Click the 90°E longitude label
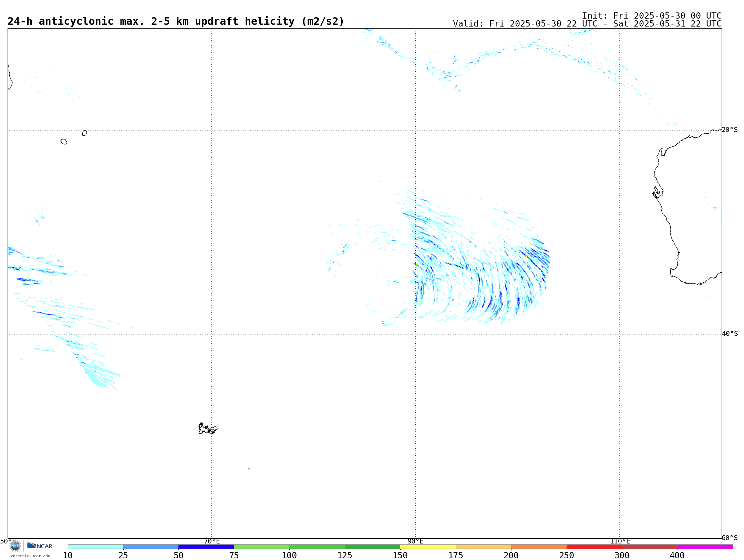This screenshot has height=560, width=744. point(415,541)
